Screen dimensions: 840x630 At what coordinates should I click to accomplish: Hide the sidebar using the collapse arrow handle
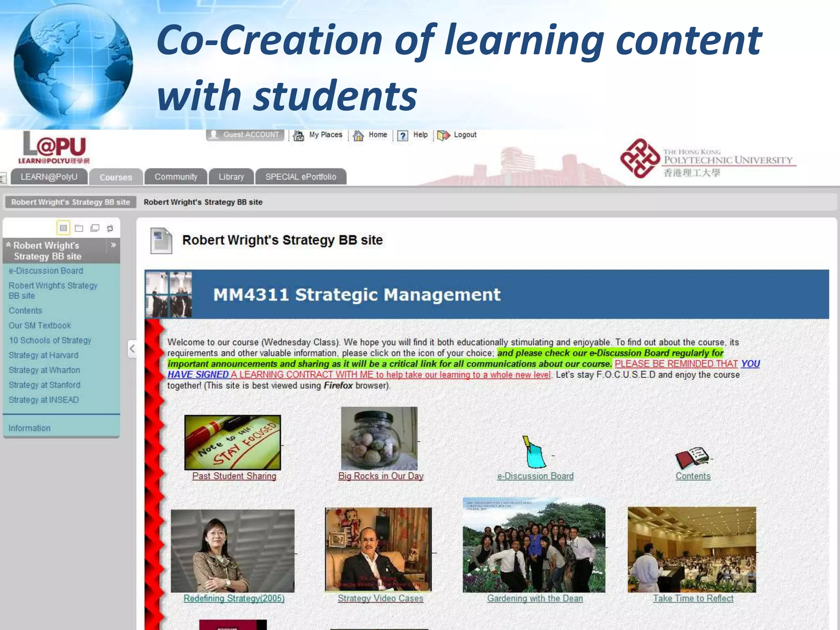pyautogui.click(x=132, y=349)
